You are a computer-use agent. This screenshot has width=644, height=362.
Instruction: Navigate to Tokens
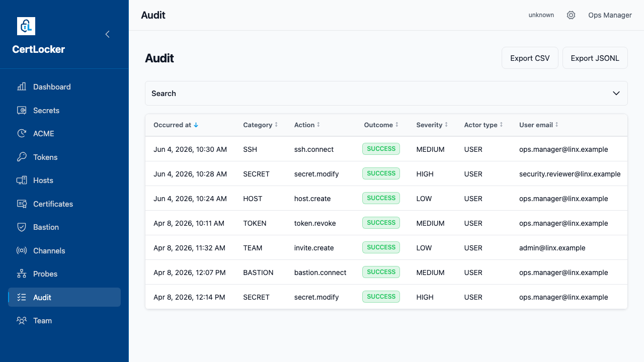click(x=64, y=157)
